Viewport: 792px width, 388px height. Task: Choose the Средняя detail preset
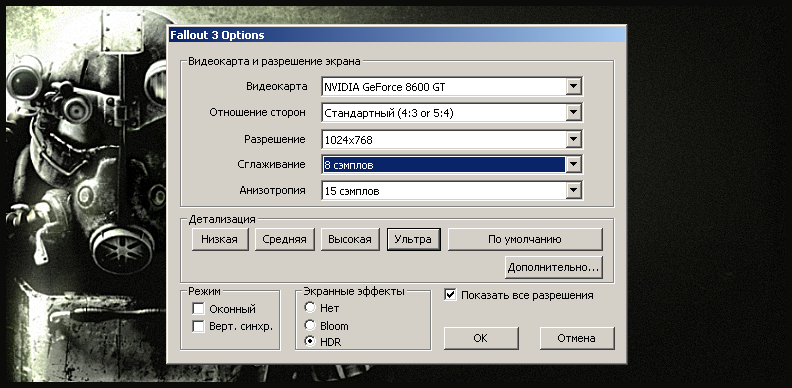284,239
